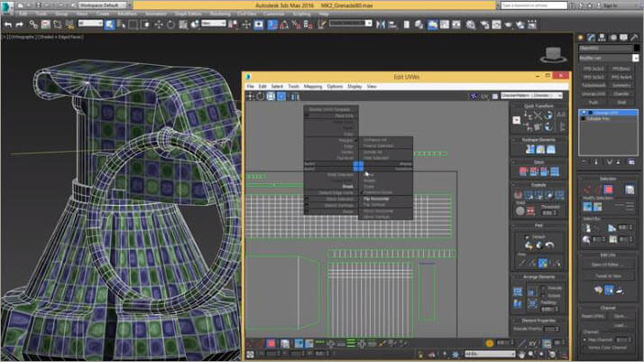
Task: Choose Render UVW Template in quad menu
Action: (x=329, y=110)
